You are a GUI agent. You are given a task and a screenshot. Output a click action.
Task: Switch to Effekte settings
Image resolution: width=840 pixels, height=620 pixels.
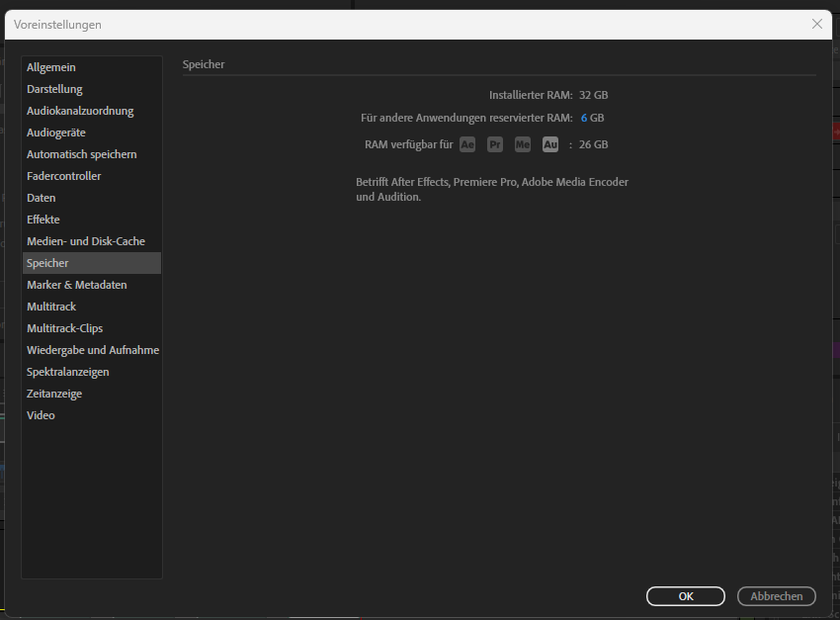42,219
